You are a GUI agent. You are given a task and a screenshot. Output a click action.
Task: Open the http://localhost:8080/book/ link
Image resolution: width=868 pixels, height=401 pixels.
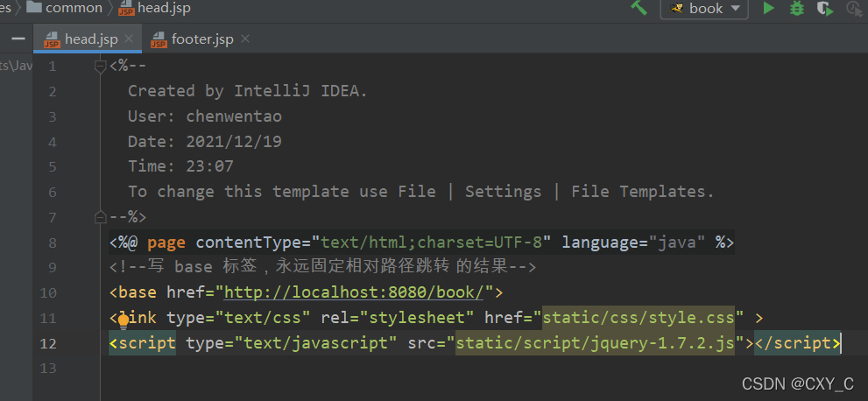pyautogui.click(x=354, y=292)
